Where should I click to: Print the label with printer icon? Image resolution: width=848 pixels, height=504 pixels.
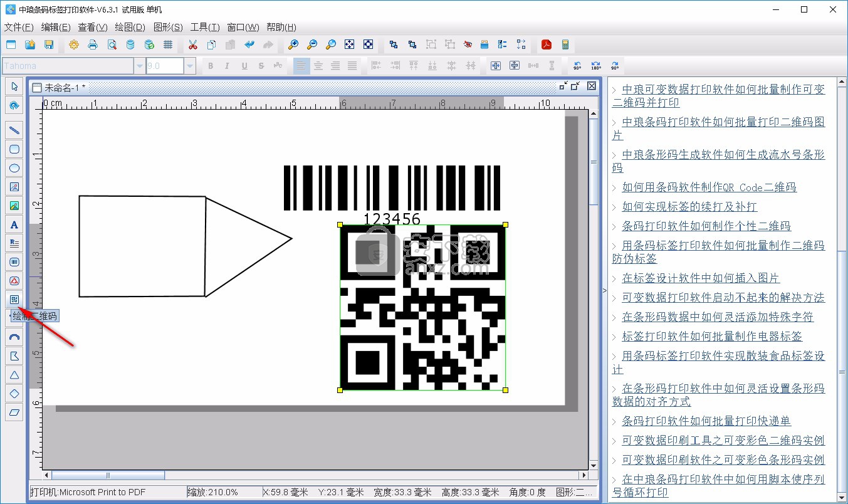coord(93,45)
